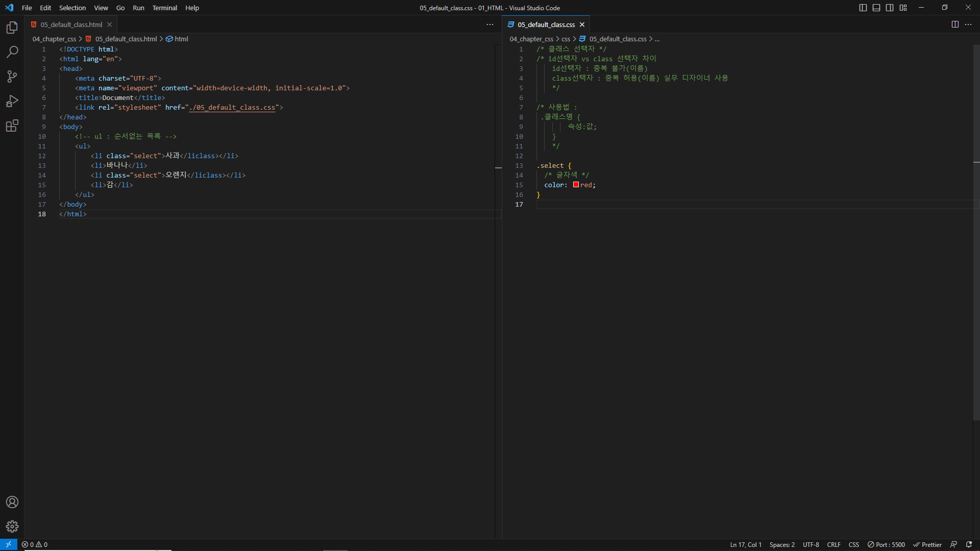Open the Extensions view icon
980x551 pixels.
pos(12,126)
